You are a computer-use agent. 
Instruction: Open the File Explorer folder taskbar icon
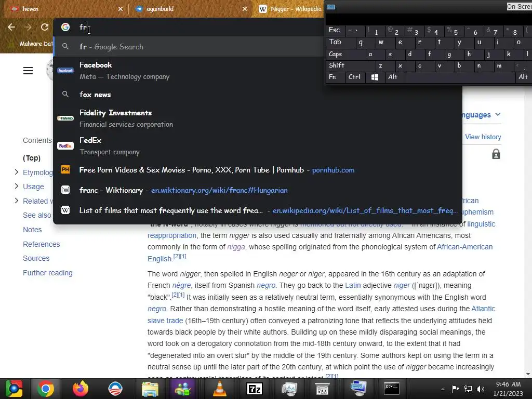click(150, 389)
